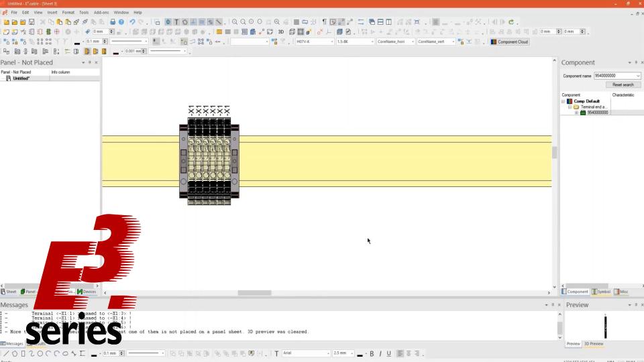Toggle left text alignment
Image resolution: width=644 pixels, height=362 pixels.
400,353
